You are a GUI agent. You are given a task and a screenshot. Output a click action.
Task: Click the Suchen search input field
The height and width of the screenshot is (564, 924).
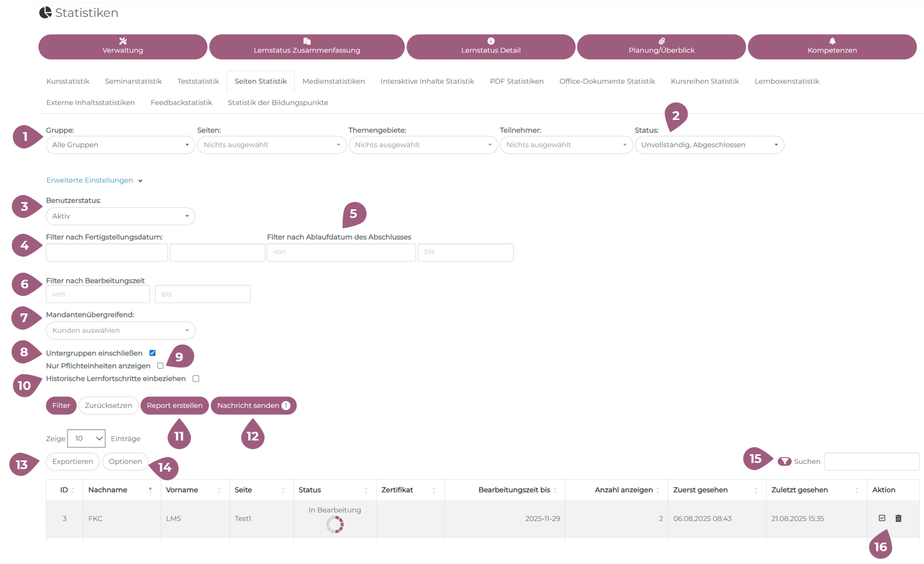coord(871,462)
